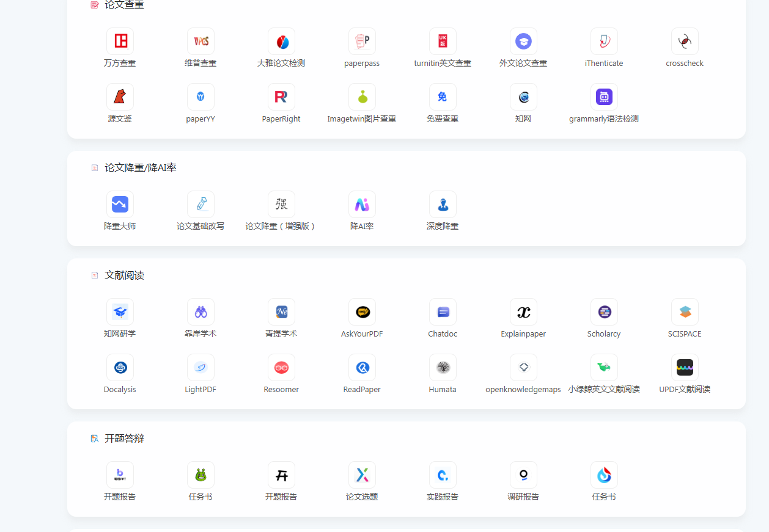Screen dimensions: 769x532
Task: Select the iThenticate icon
Action: coord(604,41)
